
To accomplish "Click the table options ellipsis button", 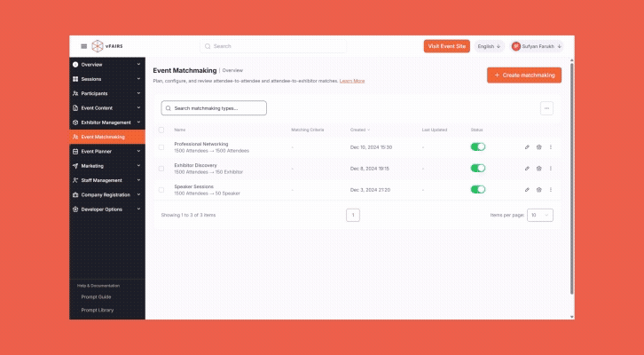I will [x=546, y=108].
